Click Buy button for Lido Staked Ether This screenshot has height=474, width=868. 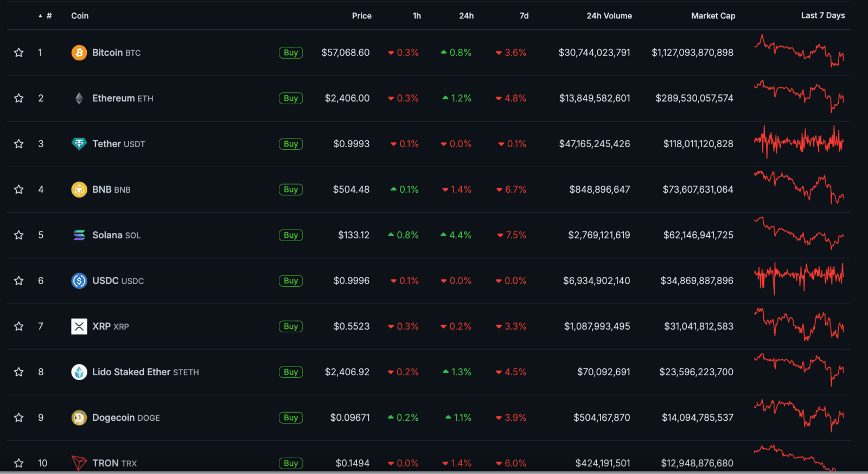tap(291, 372)
